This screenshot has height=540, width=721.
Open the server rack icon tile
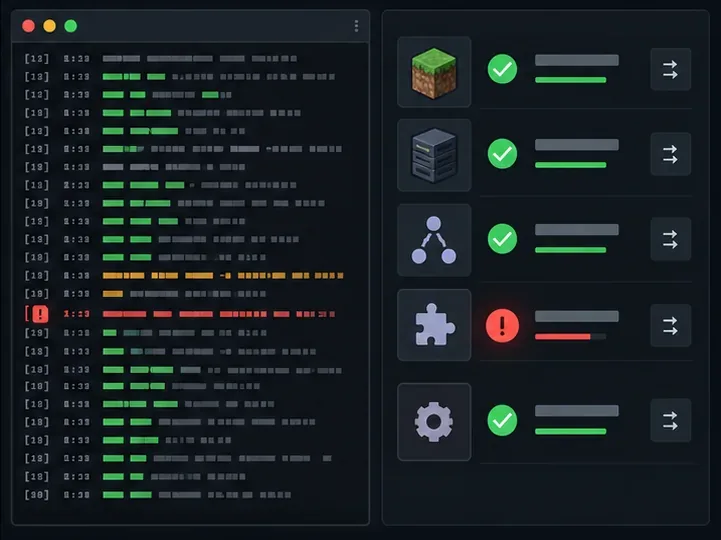434,155
